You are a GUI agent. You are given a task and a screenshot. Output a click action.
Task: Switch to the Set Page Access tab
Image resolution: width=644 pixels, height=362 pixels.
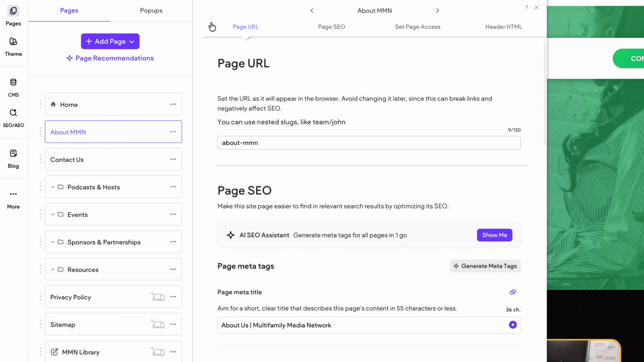[x=417, y=27]
